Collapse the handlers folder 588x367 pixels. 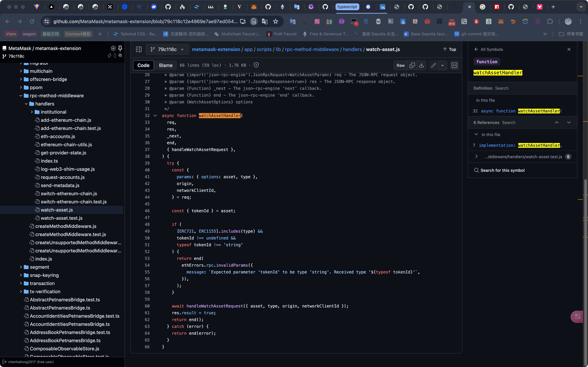click(x=26, y=104)
